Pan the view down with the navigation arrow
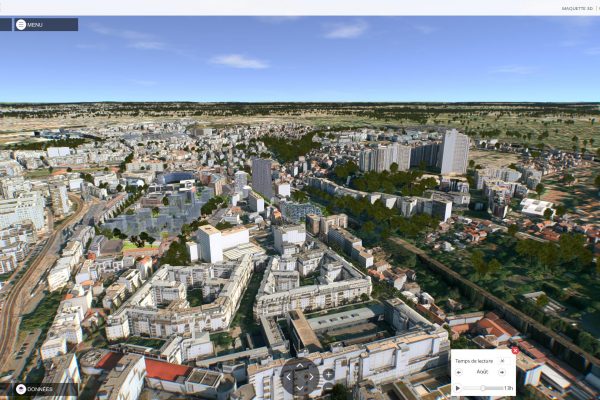The width and height of the screenshot is (600, 400). tap(300, 389)
